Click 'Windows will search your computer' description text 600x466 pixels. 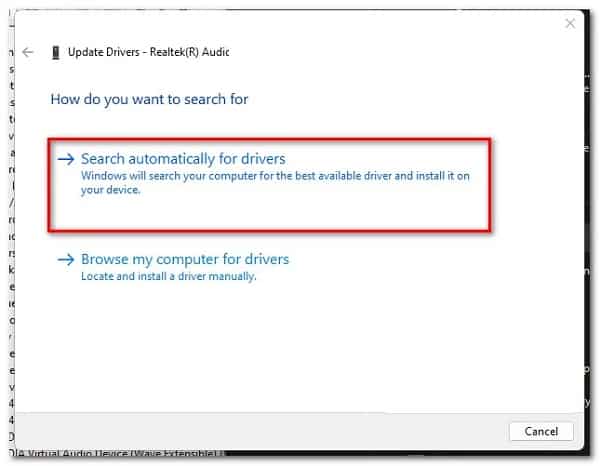tap(275, 183)
